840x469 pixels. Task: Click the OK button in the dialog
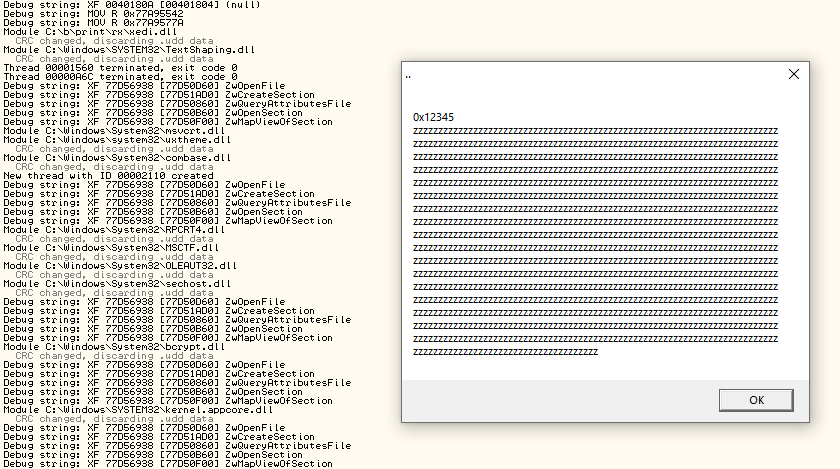[x=756, y=400]
